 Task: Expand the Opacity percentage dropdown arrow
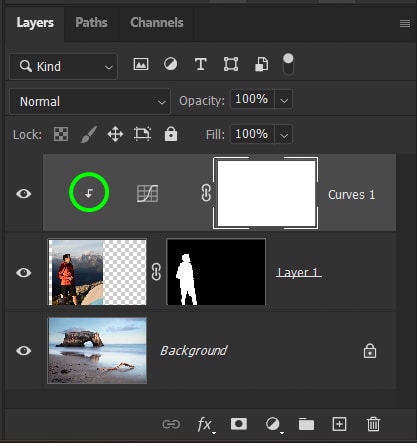coord(284,100)
